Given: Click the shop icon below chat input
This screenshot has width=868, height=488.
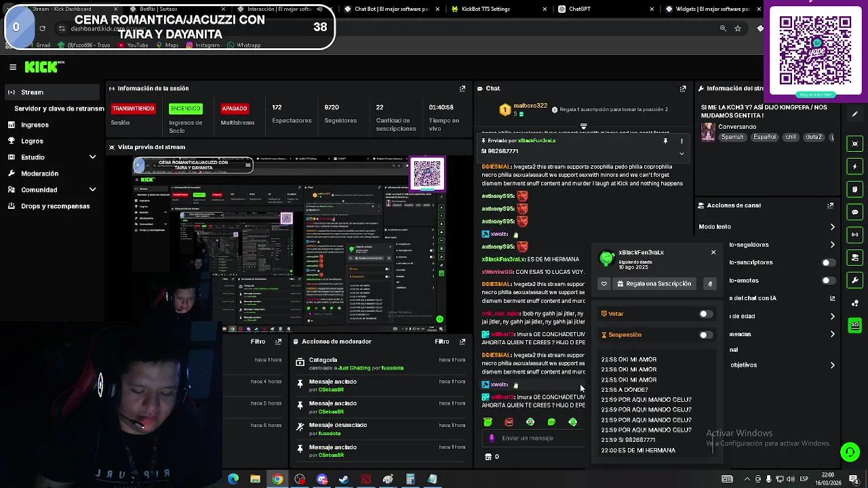Looking at the screenshot, I should pos(488,457).
